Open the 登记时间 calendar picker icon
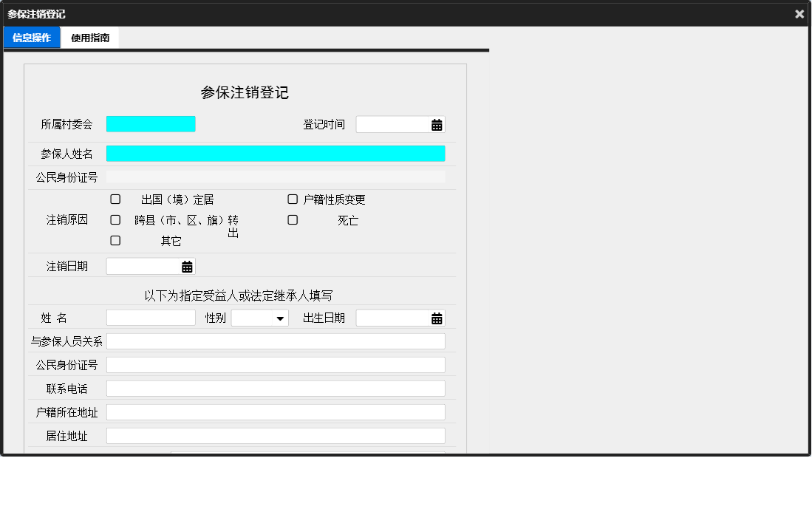 pyautogui.click(x=437, y=124)
